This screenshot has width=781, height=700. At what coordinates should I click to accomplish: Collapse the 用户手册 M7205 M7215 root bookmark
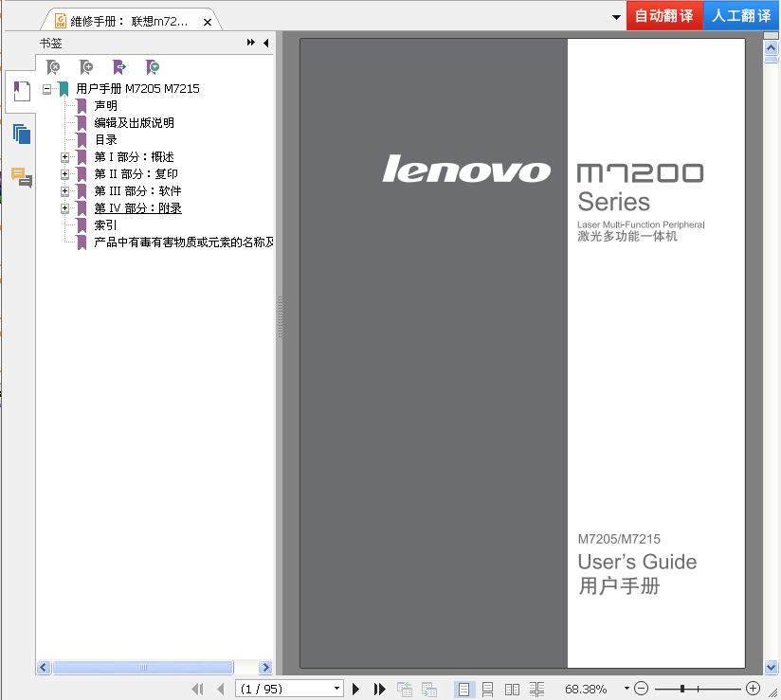46,89
